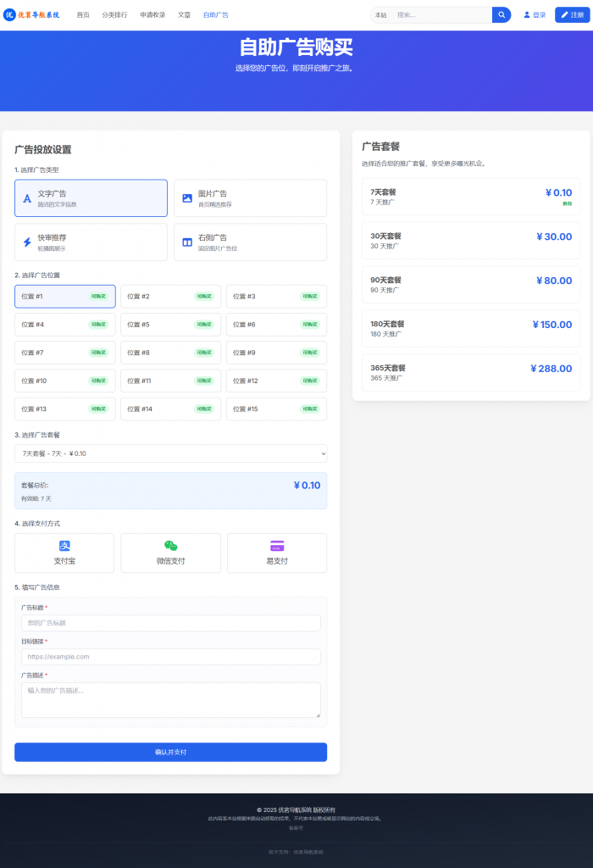
Task: Click the 确认并支付 button
Action: pyautogui.click(x=170, y=752)
